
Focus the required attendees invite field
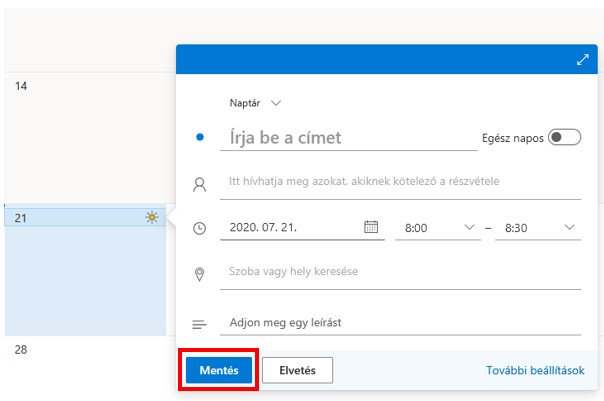401,181
